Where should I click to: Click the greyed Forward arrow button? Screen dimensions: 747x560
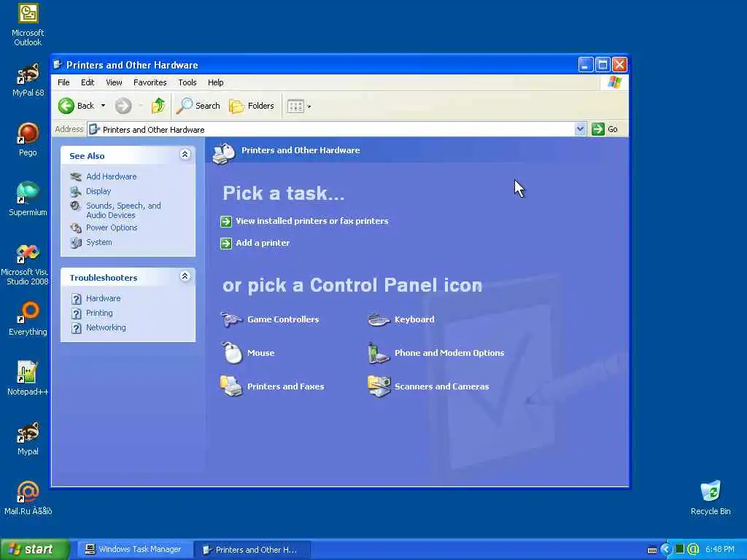(x=123, y=106)
